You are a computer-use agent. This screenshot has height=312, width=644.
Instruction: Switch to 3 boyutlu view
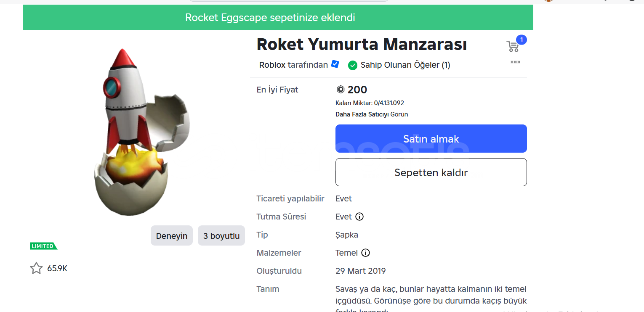point(221,236)
